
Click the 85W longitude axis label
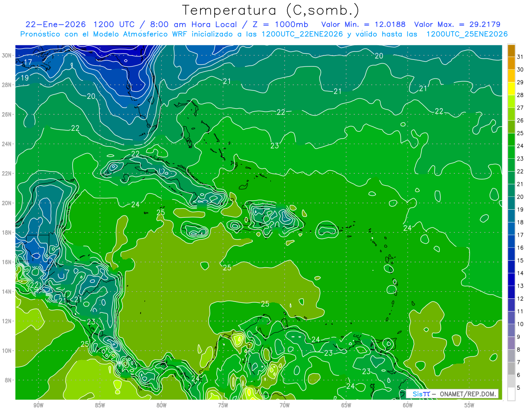[x=100, y=405]
